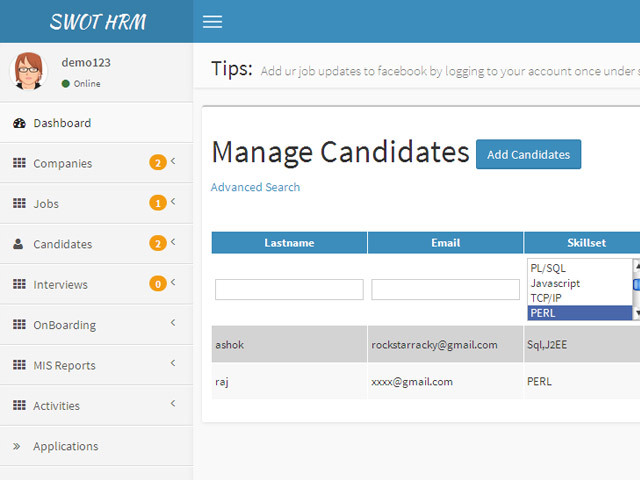Click the Email filter input field
This screenshot has height=480, width=640.
click(x=445, y=289)
